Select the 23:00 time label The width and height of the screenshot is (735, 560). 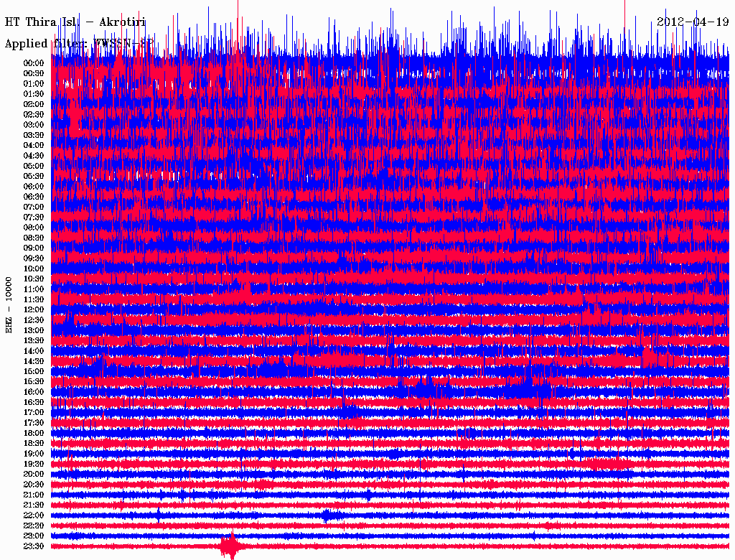34,536
